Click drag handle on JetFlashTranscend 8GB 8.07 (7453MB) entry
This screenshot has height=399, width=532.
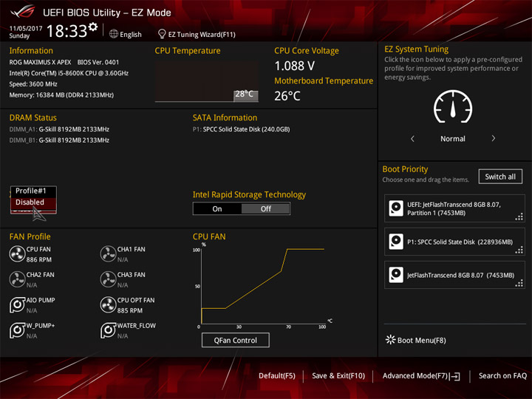pyautogui.click(x=519, y=283)
